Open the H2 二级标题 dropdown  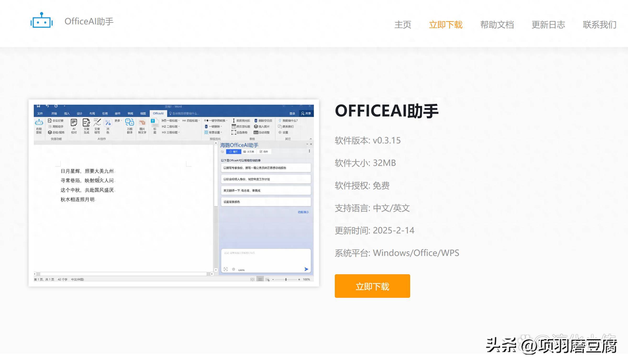[x=171, y=127]
